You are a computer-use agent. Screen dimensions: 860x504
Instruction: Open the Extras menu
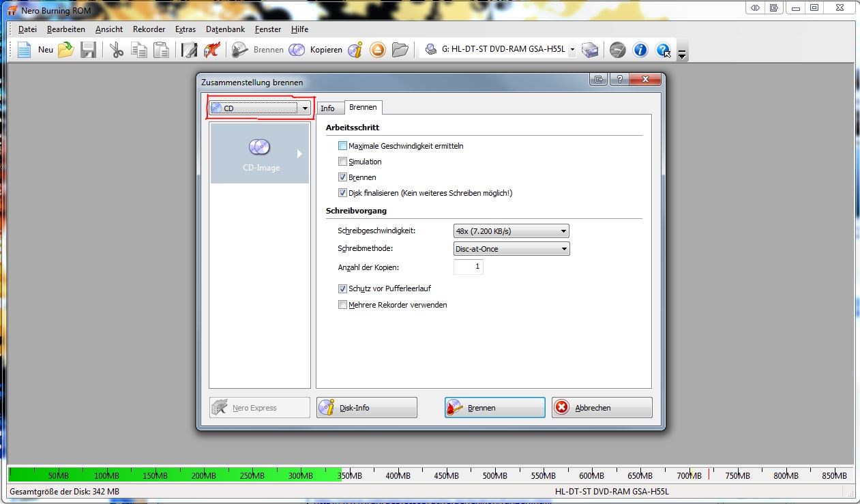[186, 29]
